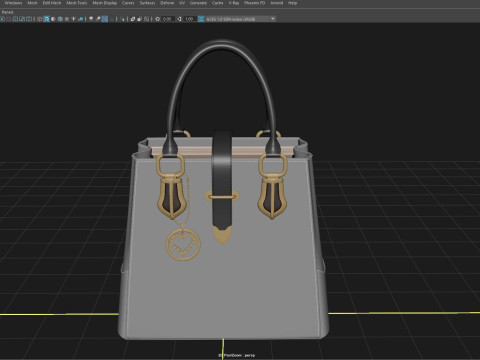Toggle the Gate Mask icon
This screenshot has width=480, height=360.
coord(8,19)
